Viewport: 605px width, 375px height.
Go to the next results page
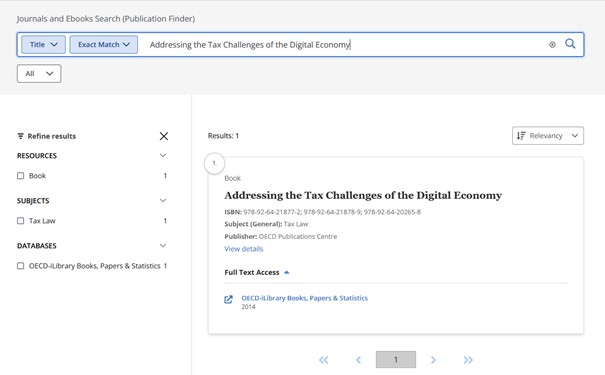coord(433,360)
